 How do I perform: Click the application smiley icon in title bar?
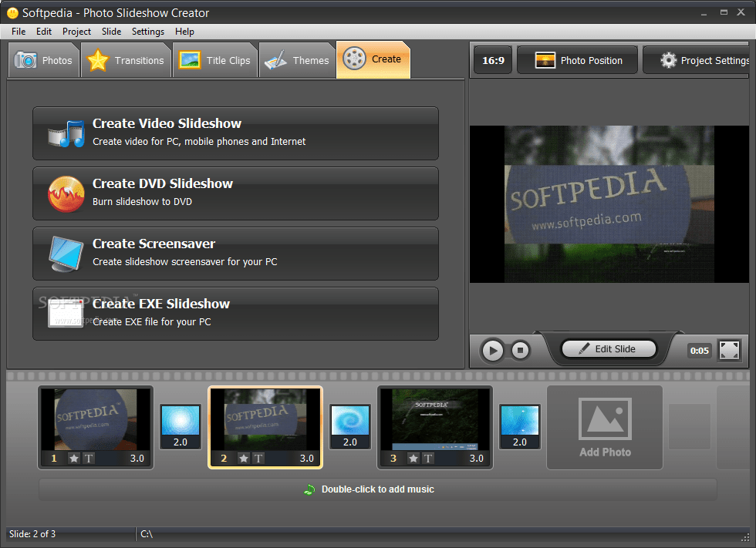tap(12, 13)
